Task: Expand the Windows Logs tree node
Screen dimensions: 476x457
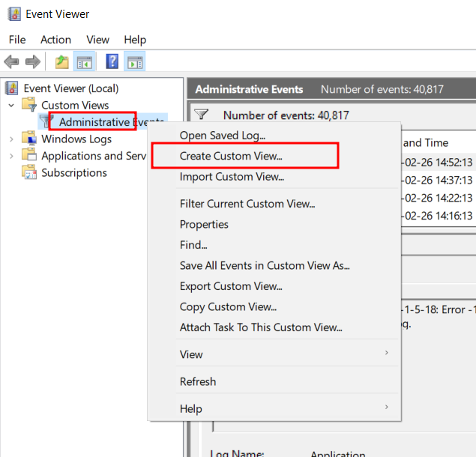Action: (x=11, y=139)
